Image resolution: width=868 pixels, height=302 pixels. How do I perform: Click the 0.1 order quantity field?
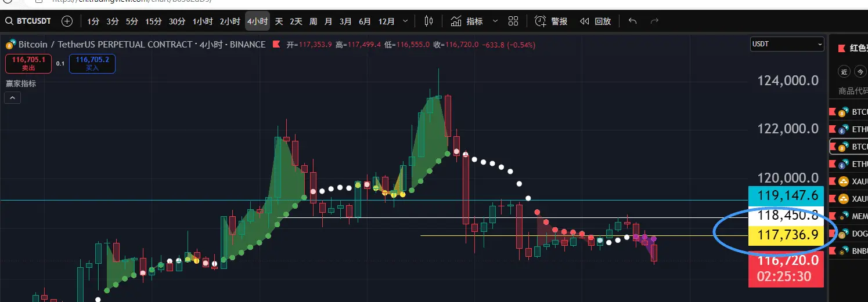(x=60, y=63)
